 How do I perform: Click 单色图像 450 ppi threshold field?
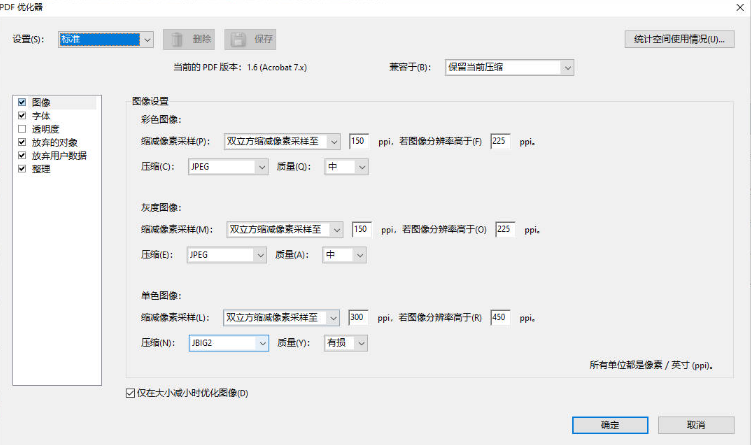pos(500,318)
